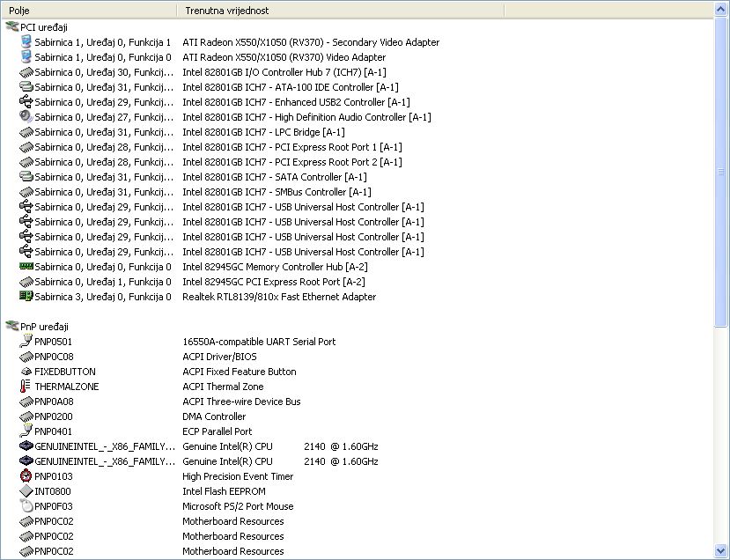Select the PCI uređaji group label
This screenshot has width=730, height=560.
coord(44,27)
